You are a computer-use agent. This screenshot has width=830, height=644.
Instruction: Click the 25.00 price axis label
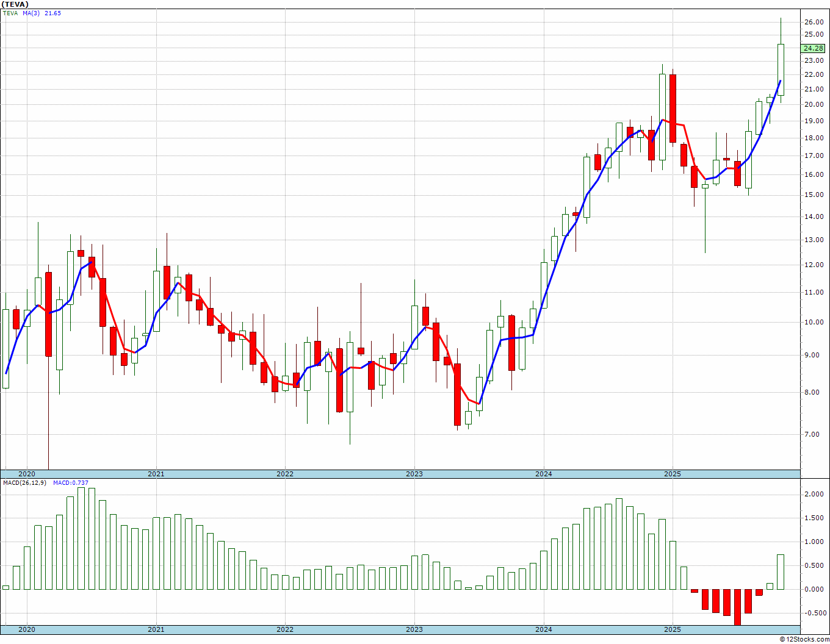pos(814,34)
